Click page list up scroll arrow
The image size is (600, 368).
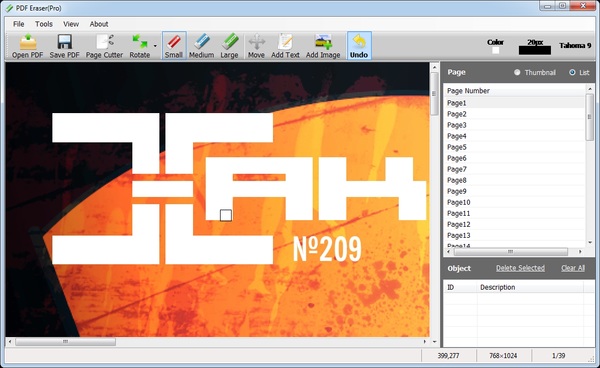[590, 89]
